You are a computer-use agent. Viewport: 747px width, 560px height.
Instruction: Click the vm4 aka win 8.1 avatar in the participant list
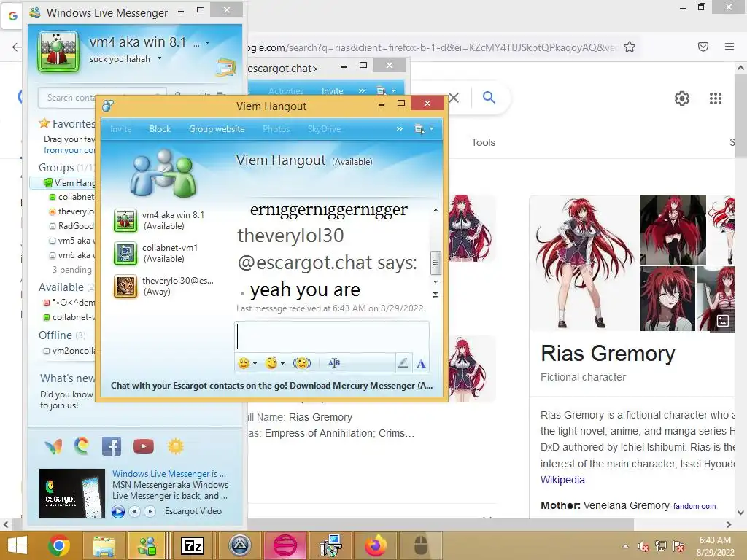(125, 221)
